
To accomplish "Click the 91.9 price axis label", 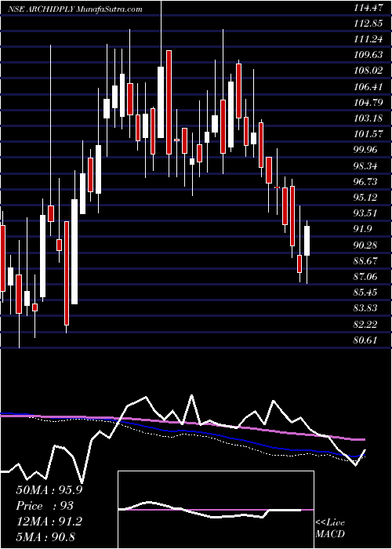I will pyautogui.click(x=363, y=229).
